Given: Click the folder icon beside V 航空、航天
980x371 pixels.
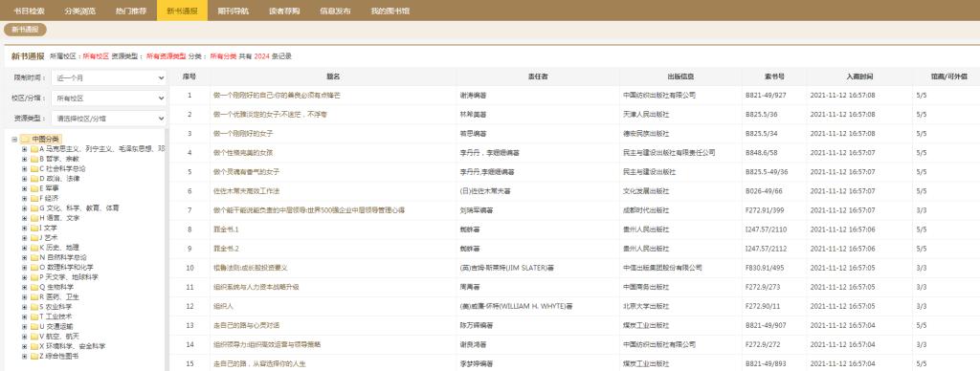Looking at the screenshot, I should (x=33, y=337).
